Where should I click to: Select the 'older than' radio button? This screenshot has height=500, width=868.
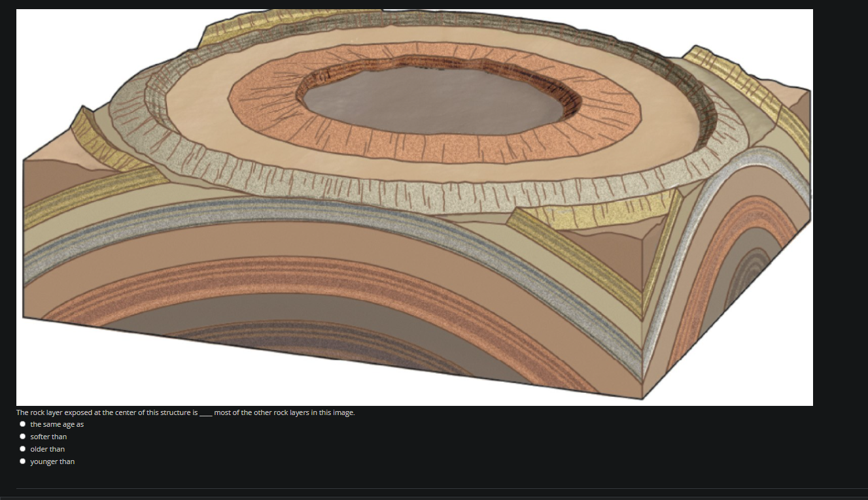tap(22, 448)
